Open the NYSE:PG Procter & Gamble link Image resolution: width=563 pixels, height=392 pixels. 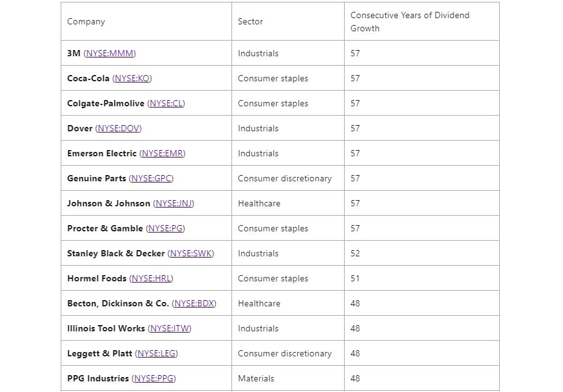(x=166, y=228)
